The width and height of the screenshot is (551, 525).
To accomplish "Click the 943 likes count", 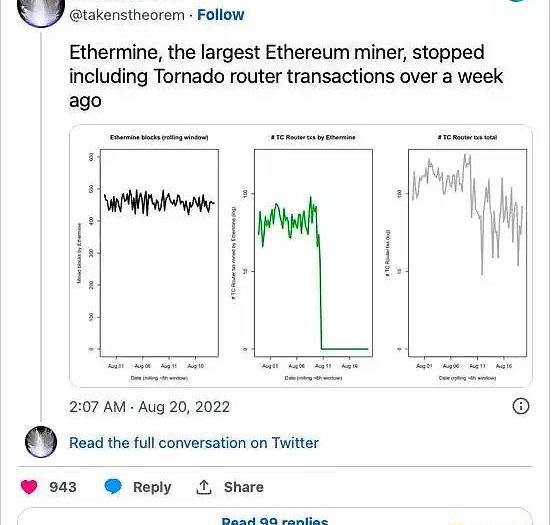I will coord(63,487).
